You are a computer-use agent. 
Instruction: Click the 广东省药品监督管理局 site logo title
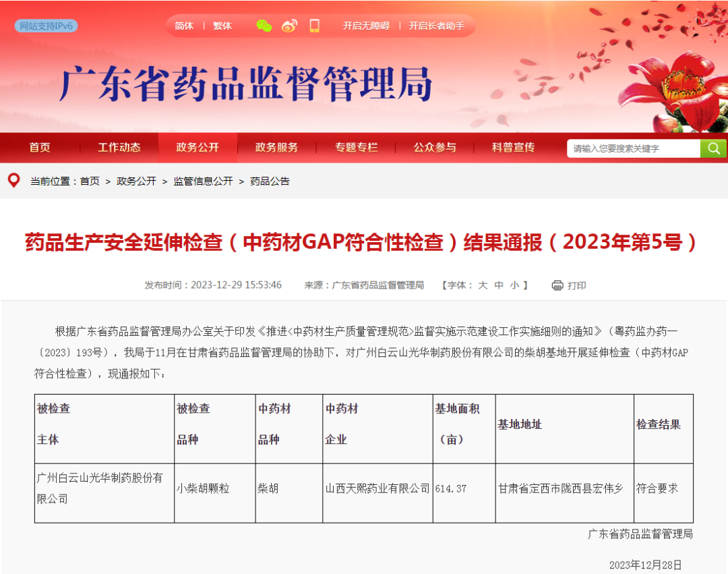(x=246, y=84)
